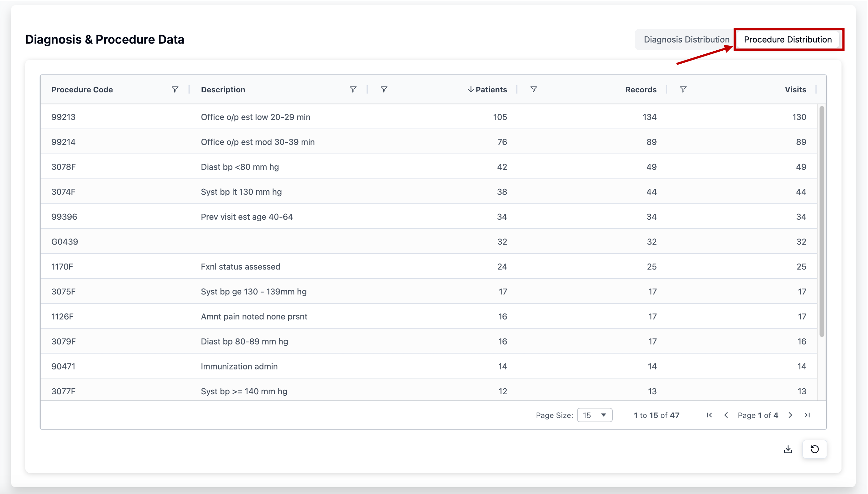Image resolution: width=868 pixels, height=494 pixels.
Task: Jump to the last page
Action: (807, 415)
